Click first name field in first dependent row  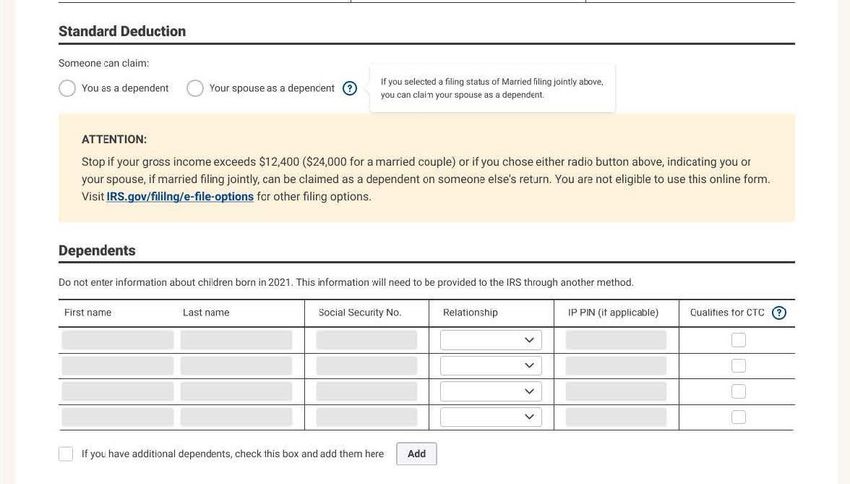[118, 340]
